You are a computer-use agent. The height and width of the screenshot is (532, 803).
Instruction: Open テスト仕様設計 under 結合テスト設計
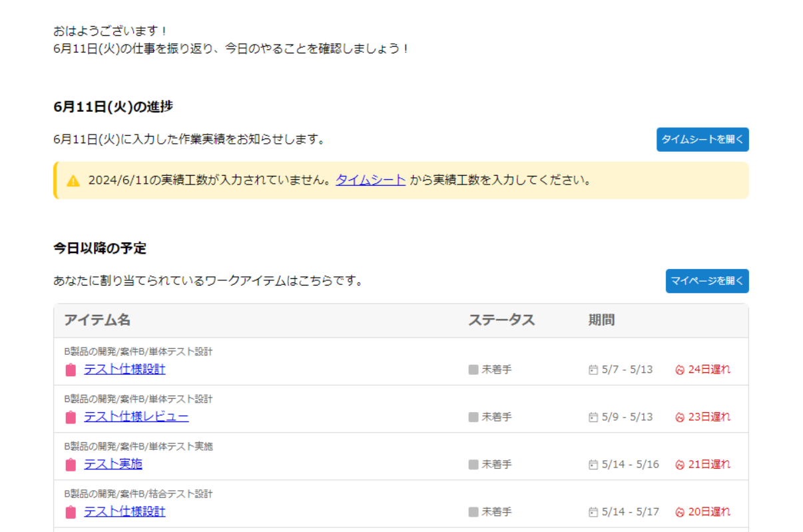point(125,511)
